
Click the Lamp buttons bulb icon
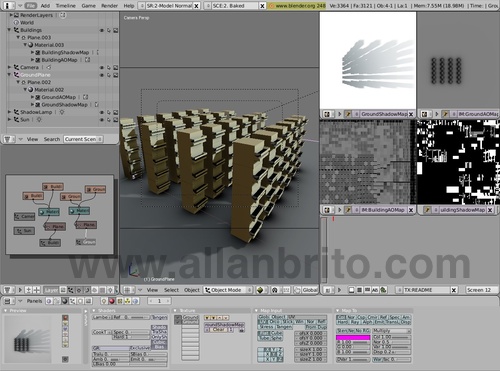coord(104,301)
